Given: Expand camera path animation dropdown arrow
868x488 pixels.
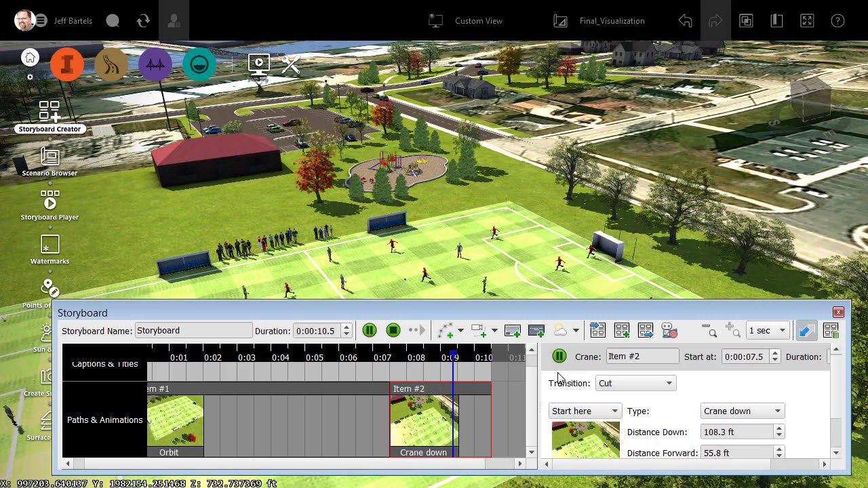Looking at the screenshot, I should pos(460,331).
